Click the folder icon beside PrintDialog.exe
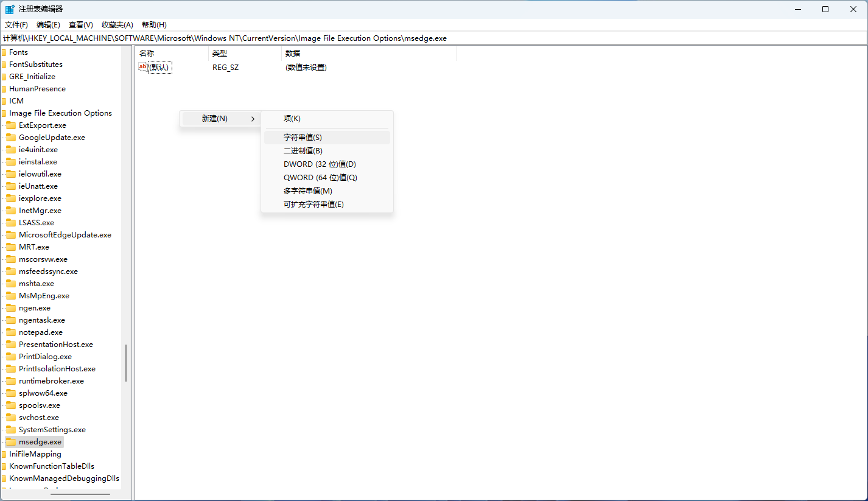Screen dimensions: 868x501 point(11,356)
